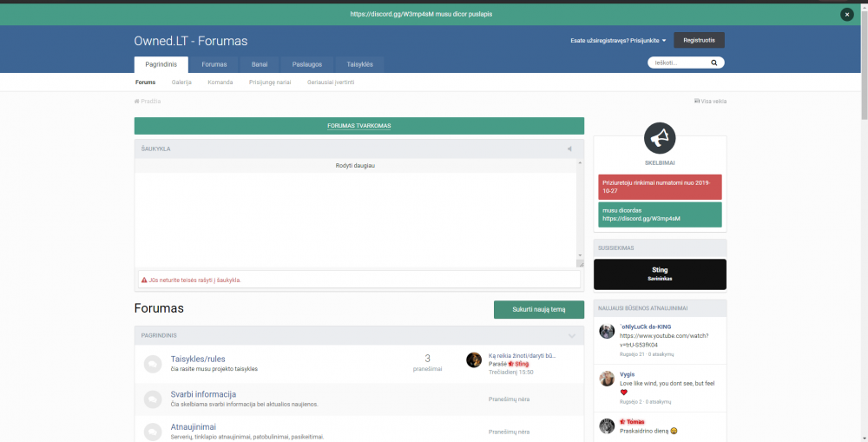This screenshot has height=442, width=868.
Task: Open Vygis's profile avatar
Action: (607, 378)
